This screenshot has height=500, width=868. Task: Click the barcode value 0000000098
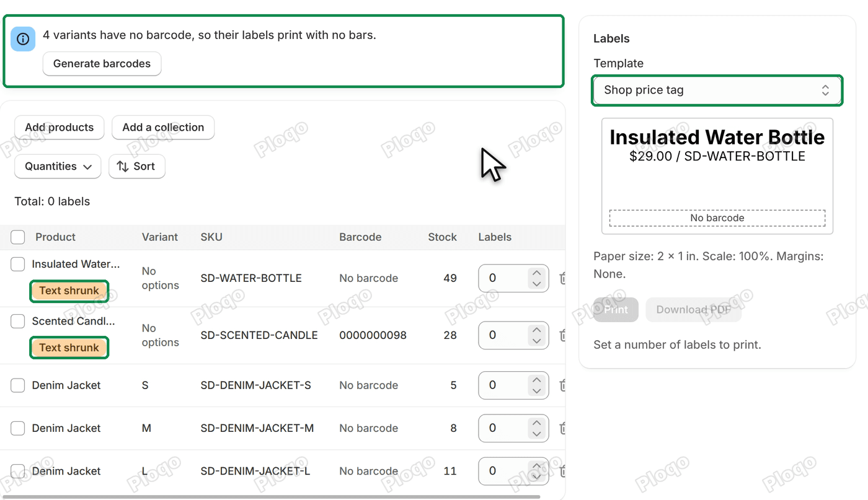point(373,335)
